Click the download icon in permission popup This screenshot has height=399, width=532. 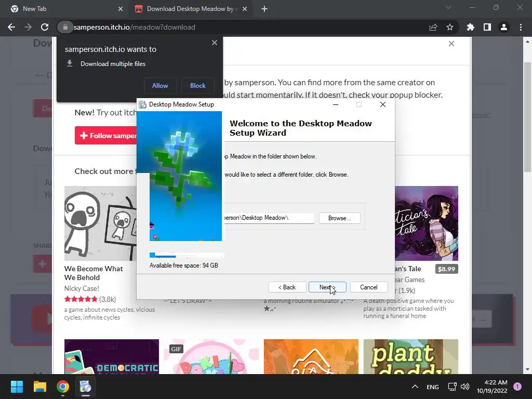pos(70,63)
